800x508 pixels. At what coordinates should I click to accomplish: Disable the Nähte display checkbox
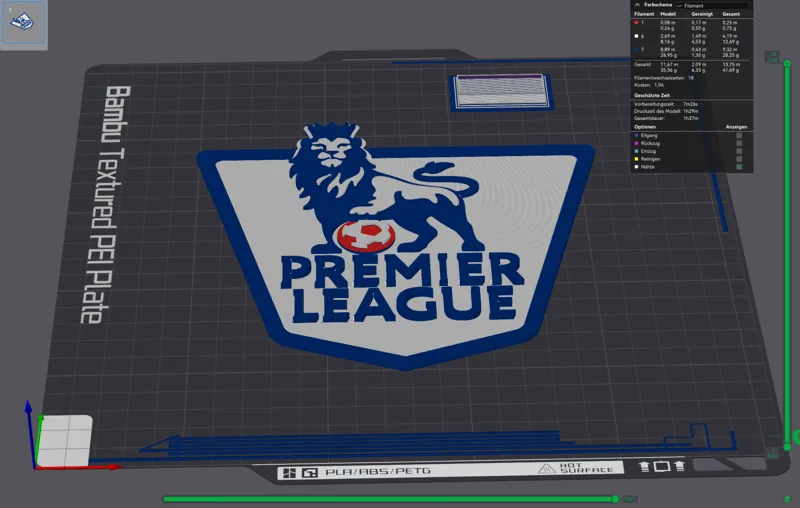[x=739, y=167]
